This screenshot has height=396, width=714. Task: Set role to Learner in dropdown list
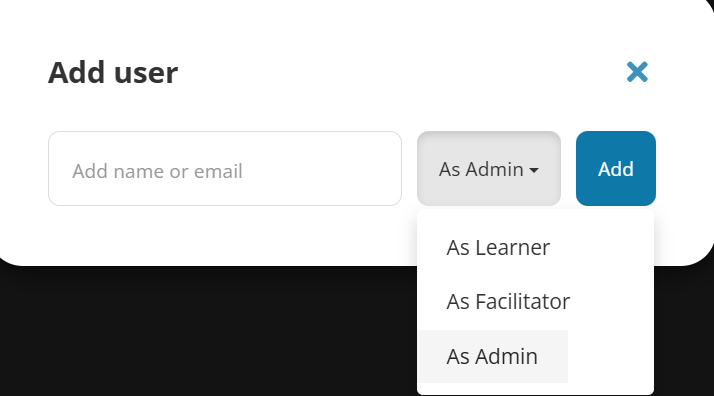tap(498, 248)
